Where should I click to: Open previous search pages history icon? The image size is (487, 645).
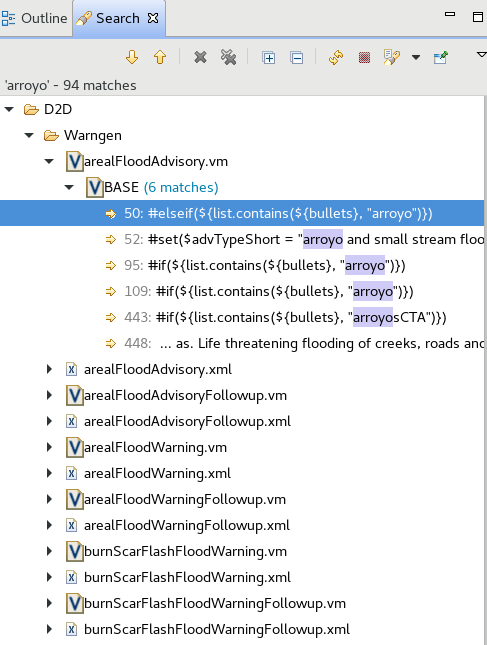(x=392, y=57)
